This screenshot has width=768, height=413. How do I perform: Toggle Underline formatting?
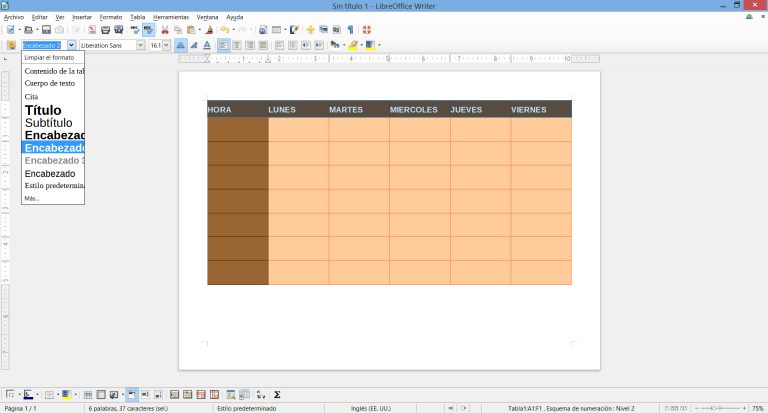207,45
